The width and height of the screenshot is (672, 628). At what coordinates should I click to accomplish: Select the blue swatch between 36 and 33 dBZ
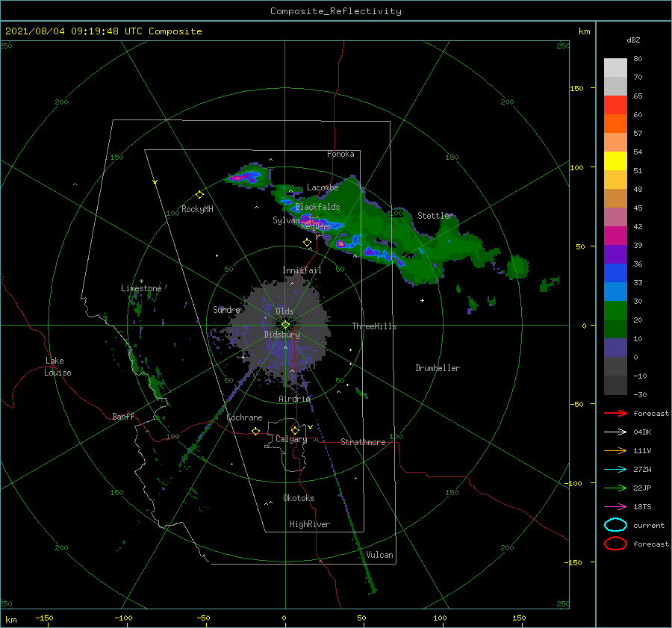pyautogui.click(x=615, y=273)
